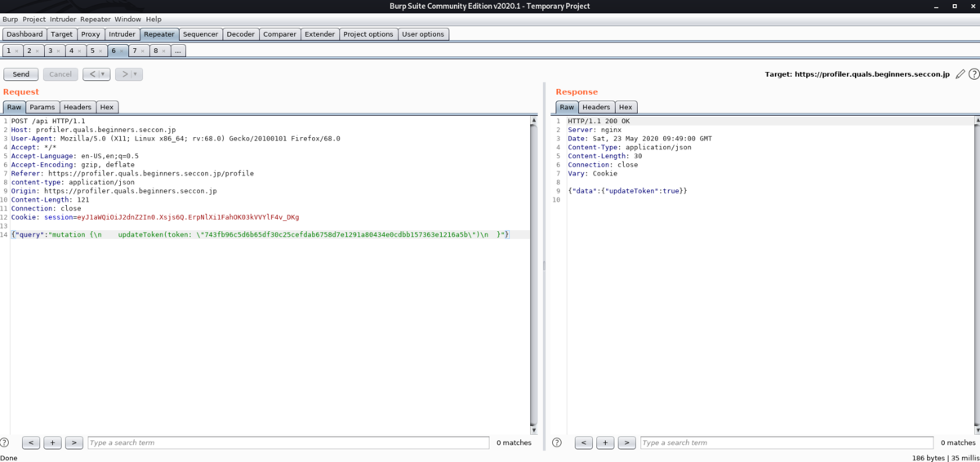The image size is (980, 462).
Task: Go to previous request search match
Action: (31, 442)
